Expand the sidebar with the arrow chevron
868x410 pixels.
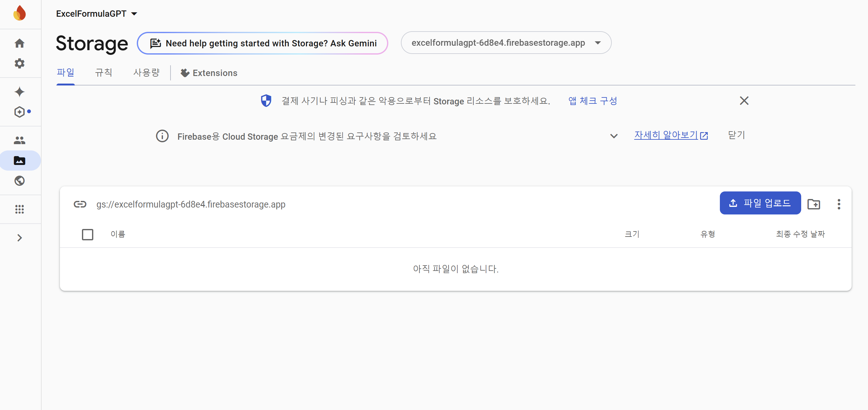[20, 238]
